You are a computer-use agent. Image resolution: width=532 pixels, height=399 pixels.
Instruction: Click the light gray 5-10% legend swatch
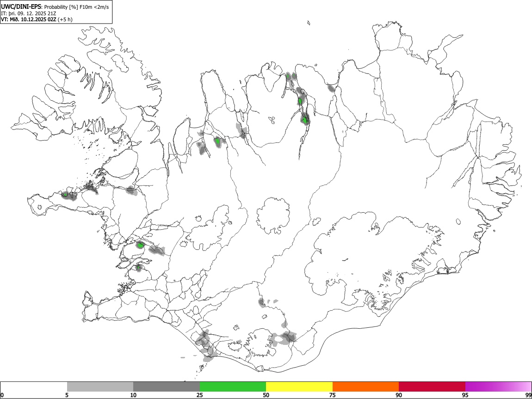point(100,387)
